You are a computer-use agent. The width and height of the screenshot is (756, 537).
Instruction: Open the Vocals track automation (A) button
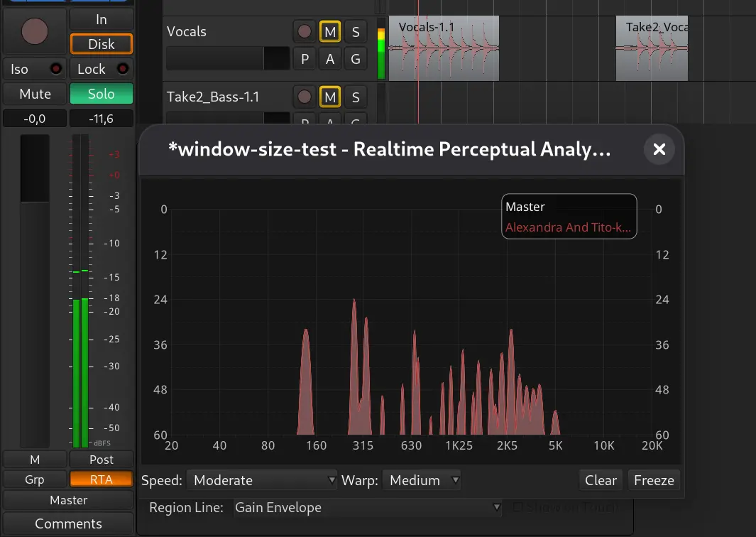330,59
